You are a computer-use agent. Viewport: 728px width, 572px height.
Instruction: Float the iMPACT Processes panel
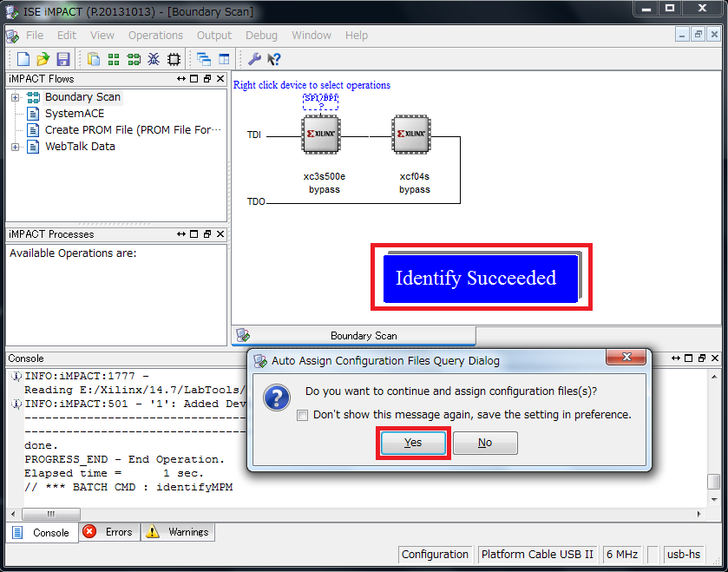pyautogui.click(x=207, y=234)
